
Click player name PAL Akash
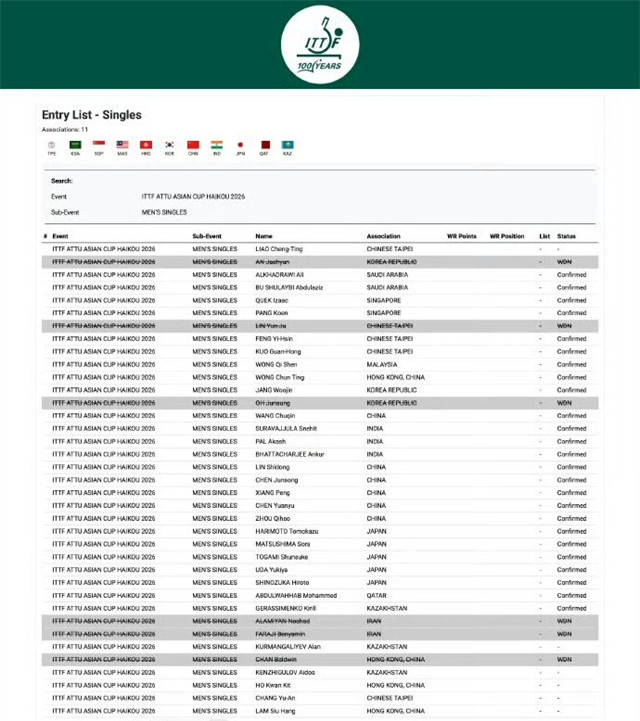click(x=270, y=441)
